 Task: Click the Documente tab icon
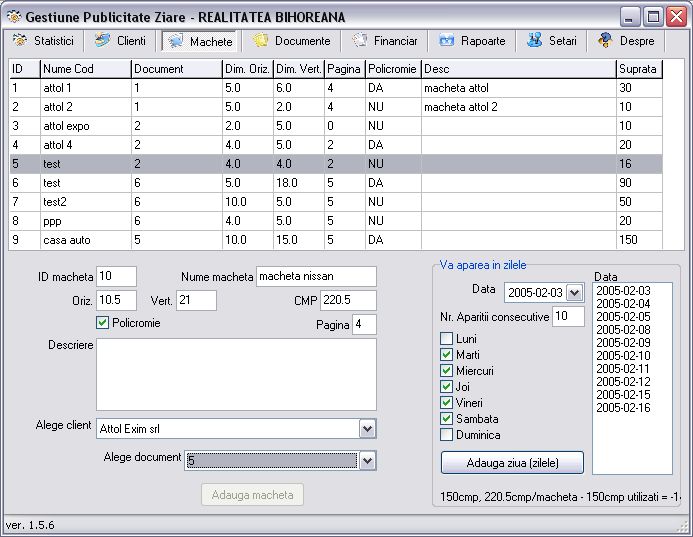point(260,41)
